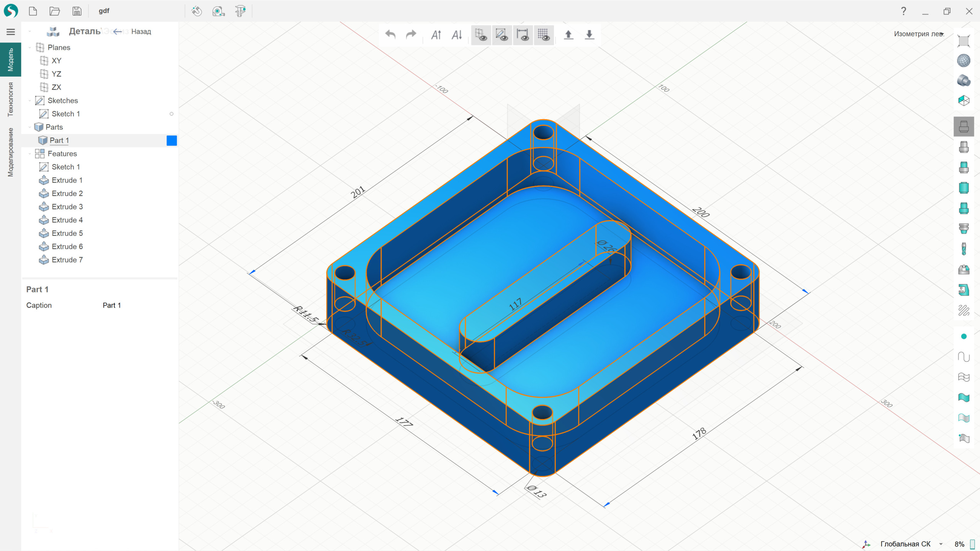Click the redo arrow in viewport toolbar

(x=411, y=35)
